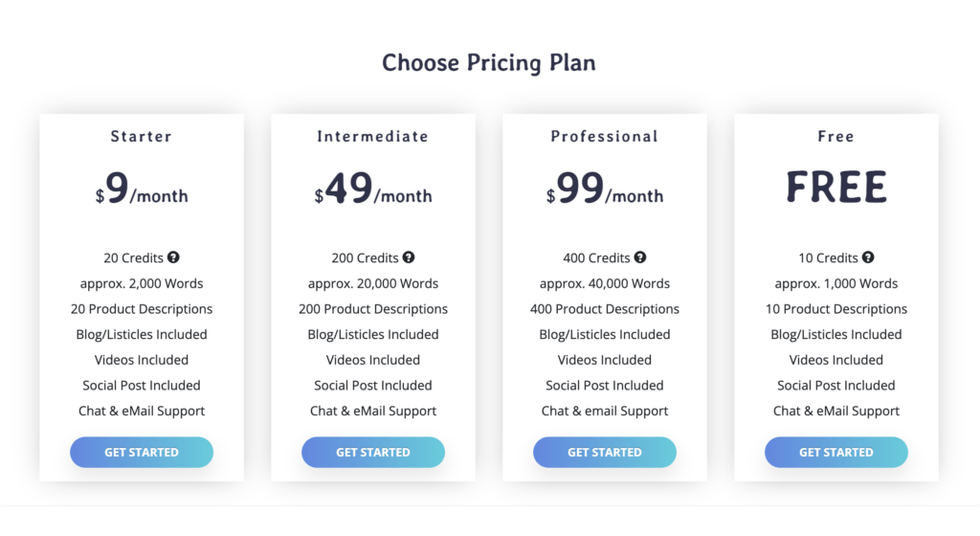Screen dimensions: 980x536
Task: Click the Professional plan heading
Action: 605,136
